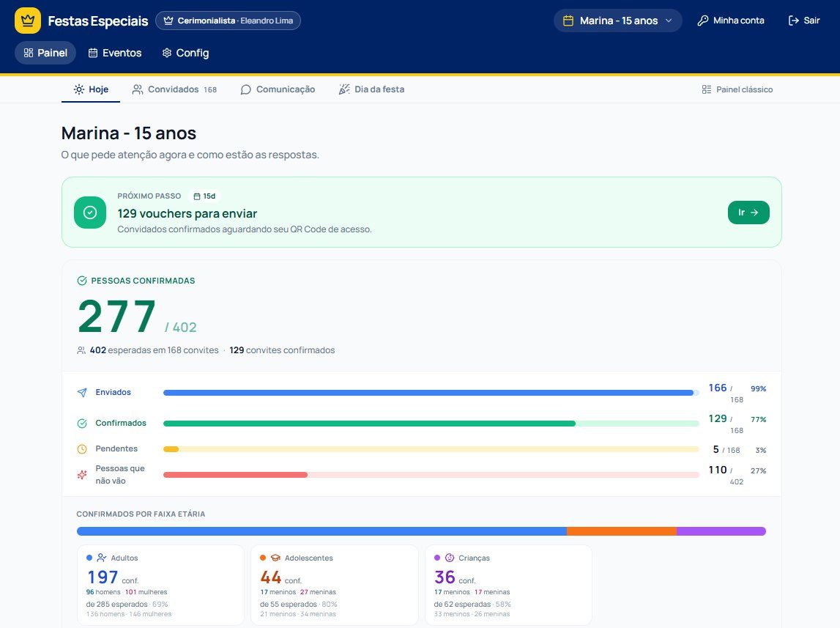Click the green check circle icon in Próximo passo card
This screenshot has width=840, height=628.
[90, 213]
